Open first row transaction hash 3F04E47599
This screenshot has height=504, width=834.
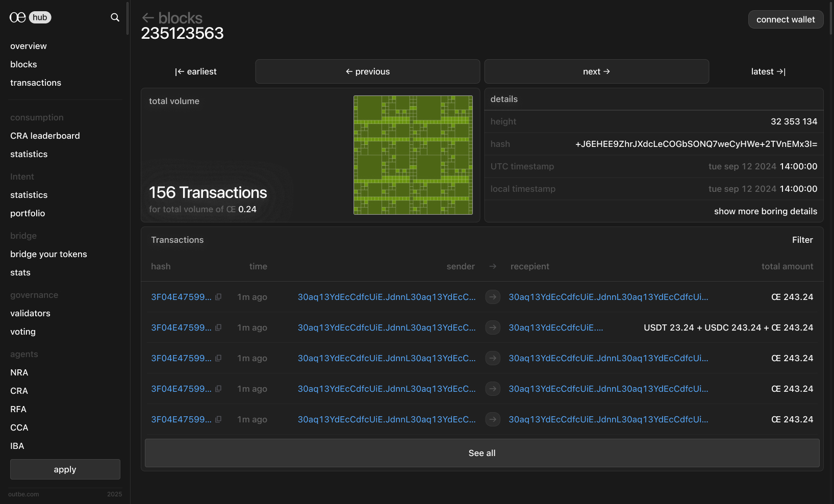point(181,297)
